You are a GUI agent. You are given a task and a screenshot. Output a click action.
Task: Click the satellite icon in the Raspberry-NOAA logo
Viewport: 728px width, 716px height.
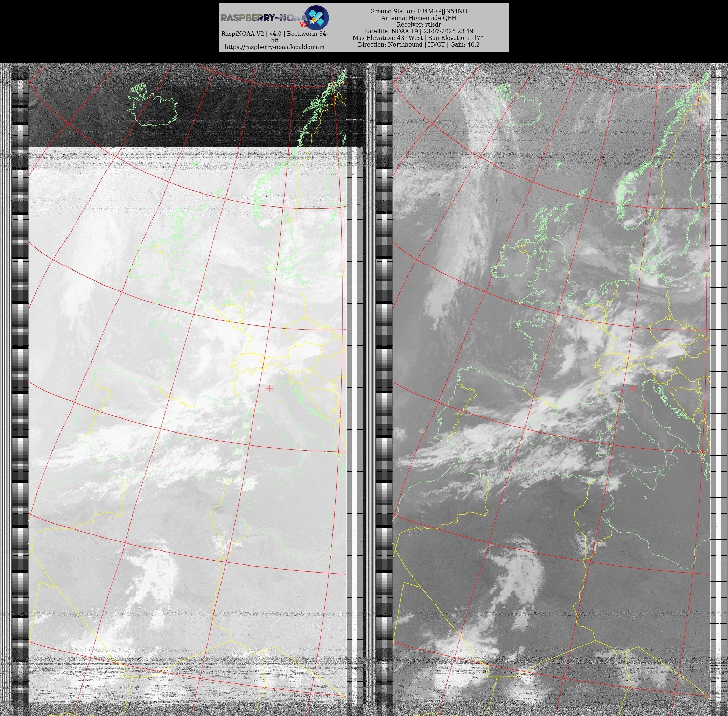pyautogui.click(x=316, y=18)
